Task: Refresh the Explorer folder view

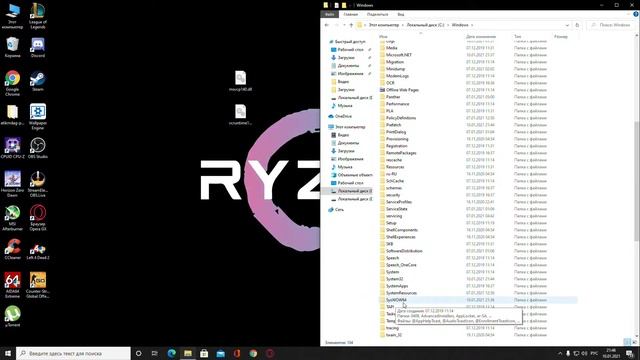Action: pos(577,25)
